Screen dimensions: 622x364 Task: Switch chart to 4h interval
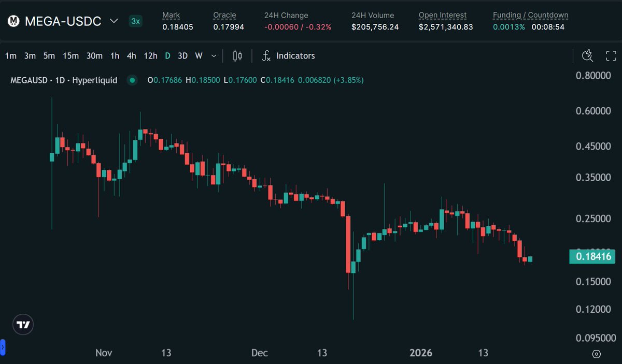coord(132,56)
